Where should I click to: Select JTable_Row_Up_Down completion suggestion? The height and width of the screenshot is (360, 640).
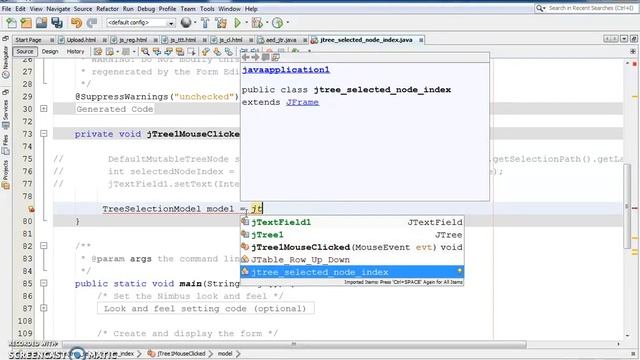(x=352, y=260)
